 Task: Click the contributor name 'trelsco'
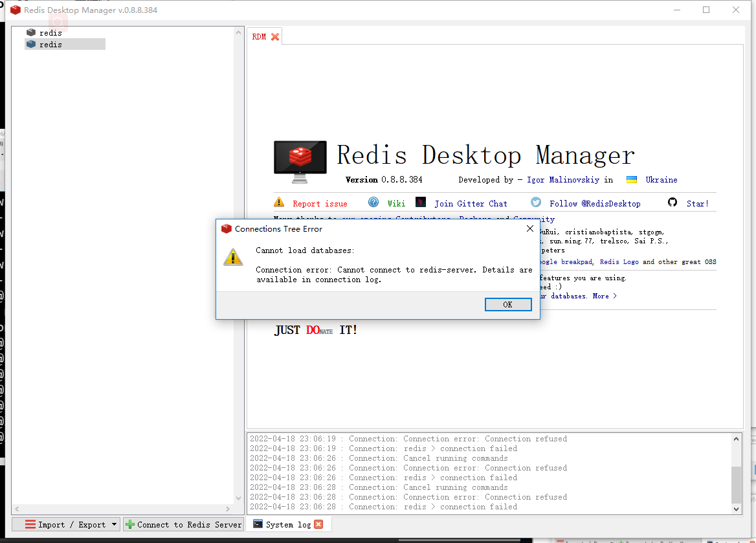614,241
